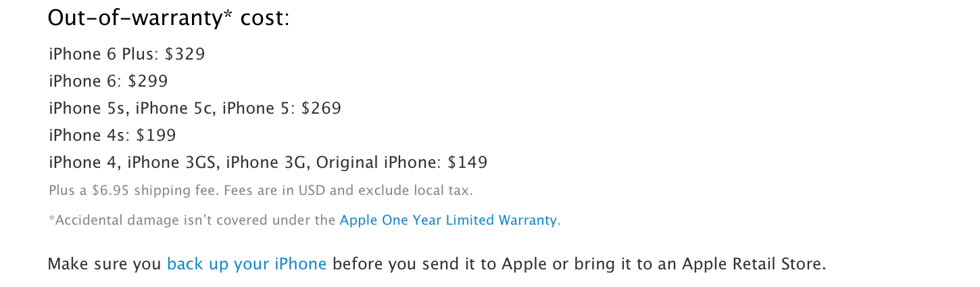Screen dimensions: 980x287
Task: Click the $269 price text
Action: (321, 108)
